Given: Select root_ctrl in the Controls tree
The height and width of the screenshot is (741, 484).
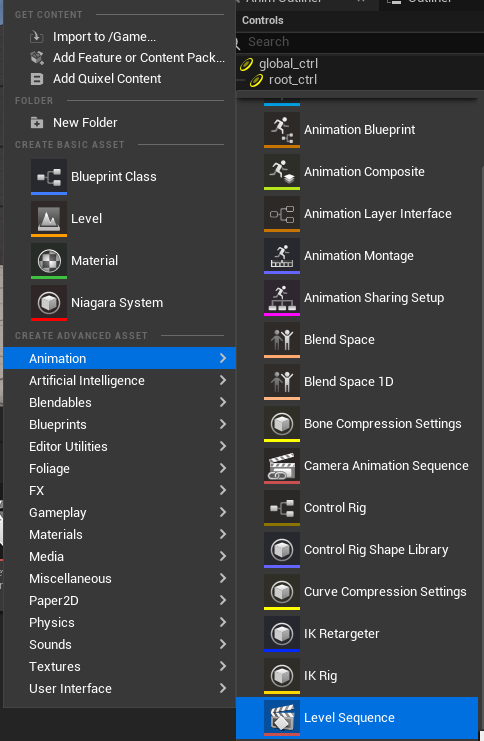Looking at the screenshot, I should point(293,80).
